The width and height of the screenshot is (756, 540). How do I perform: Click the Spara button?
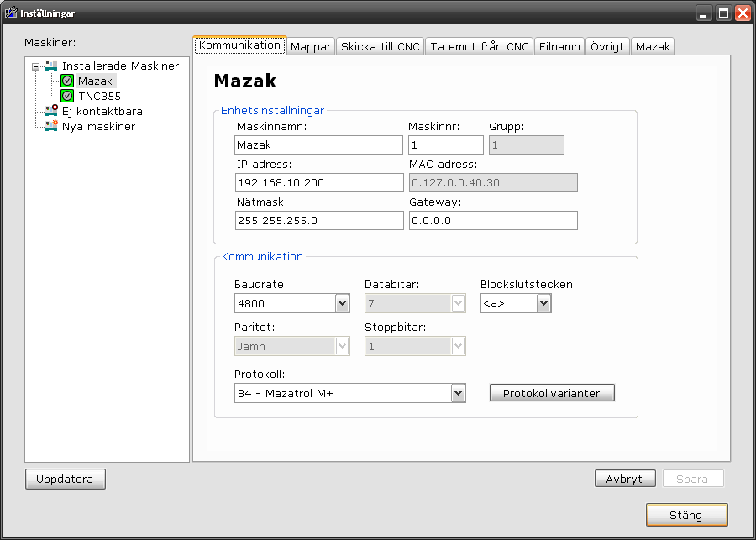693,479
